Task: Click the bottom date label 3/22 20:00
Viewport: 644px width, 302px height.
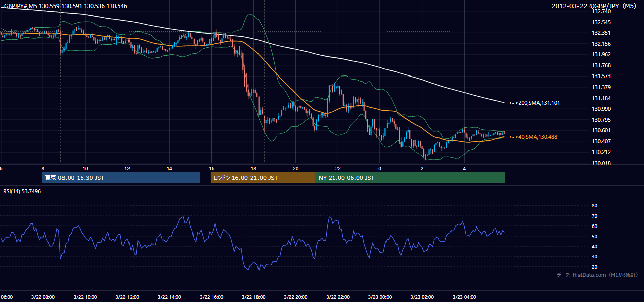Action: 296,297
